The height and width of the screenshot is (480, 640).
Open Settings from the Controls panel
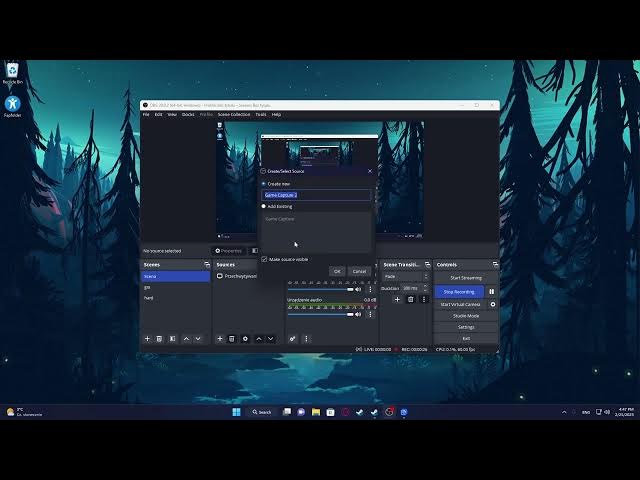[466, 327]
